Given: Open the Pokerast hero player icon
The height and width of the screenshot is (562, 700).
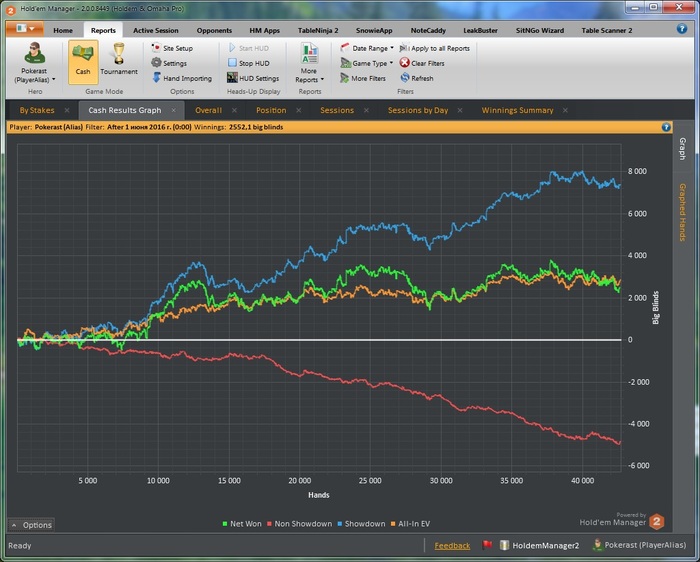Looking at the screenshot, I should point(34,53).
